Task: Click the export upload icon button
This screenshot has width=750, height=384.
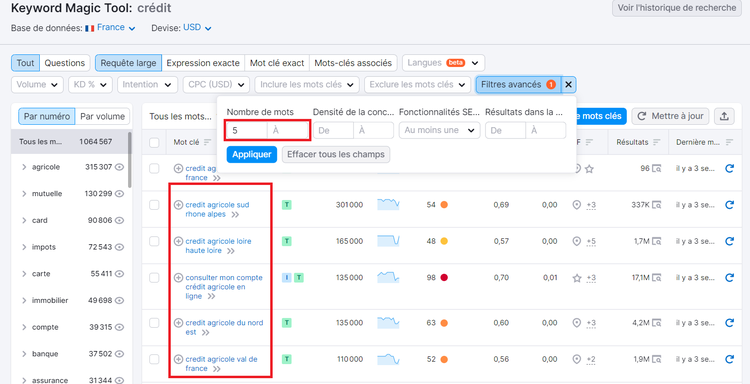Action: coord(724,116)
